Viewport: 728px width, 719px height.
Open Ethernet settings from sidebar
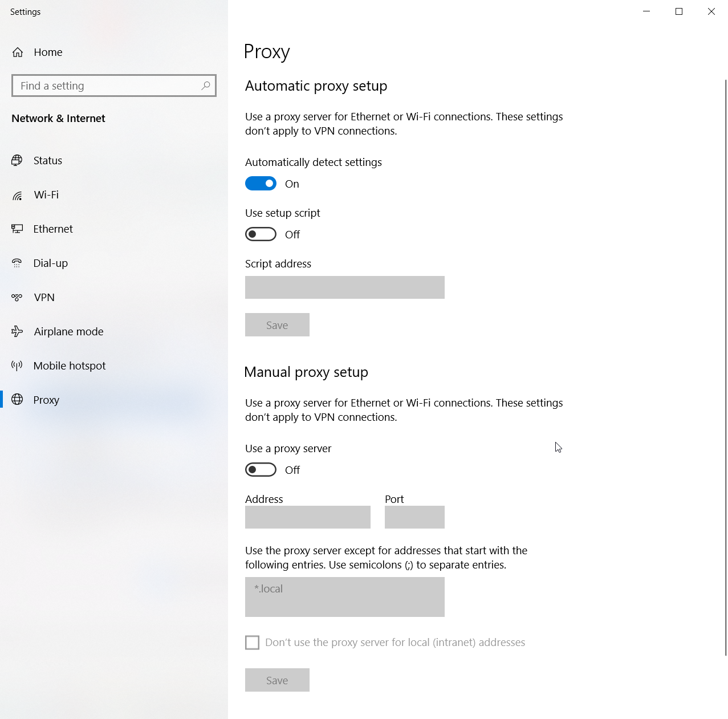tap(18, 229)
